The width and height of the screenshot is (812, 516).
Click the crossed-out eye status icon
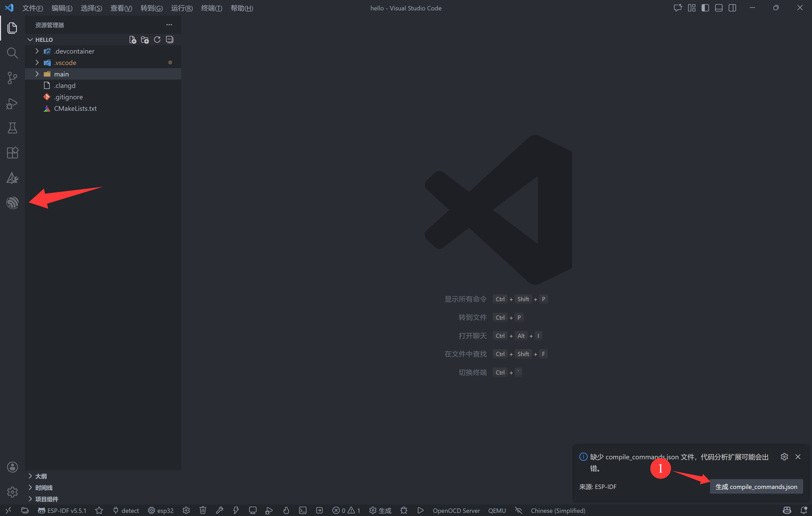(x=518, y=510)
